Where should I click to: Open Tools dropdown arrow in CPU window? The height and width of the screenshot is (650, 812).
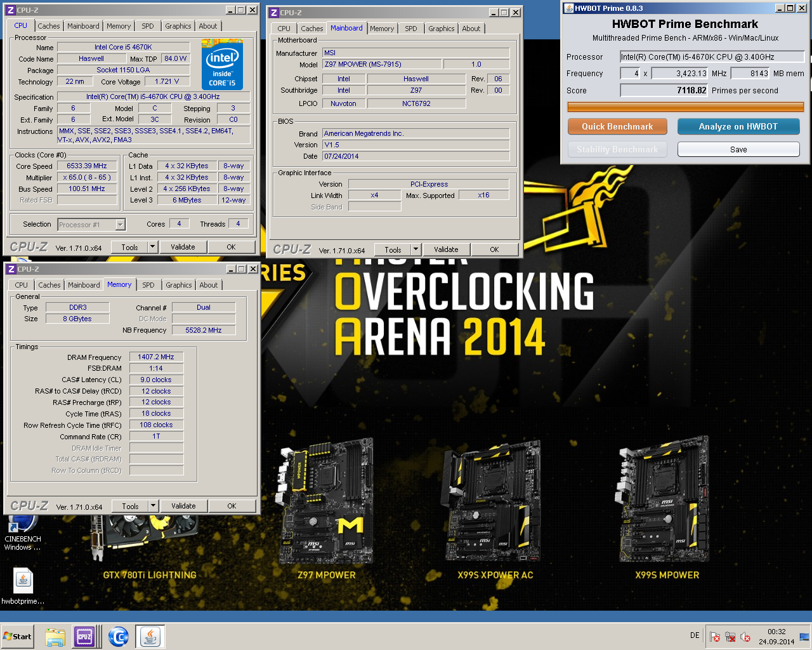[x=152, y=247]
